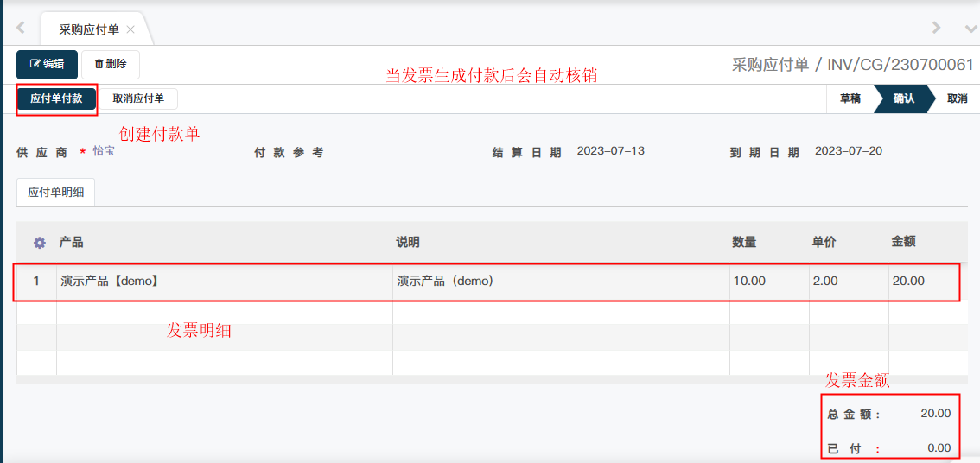This screenshot has width=980, height=463.
Task: Select the 确认 status stage
Action: [x=903, y=98]
